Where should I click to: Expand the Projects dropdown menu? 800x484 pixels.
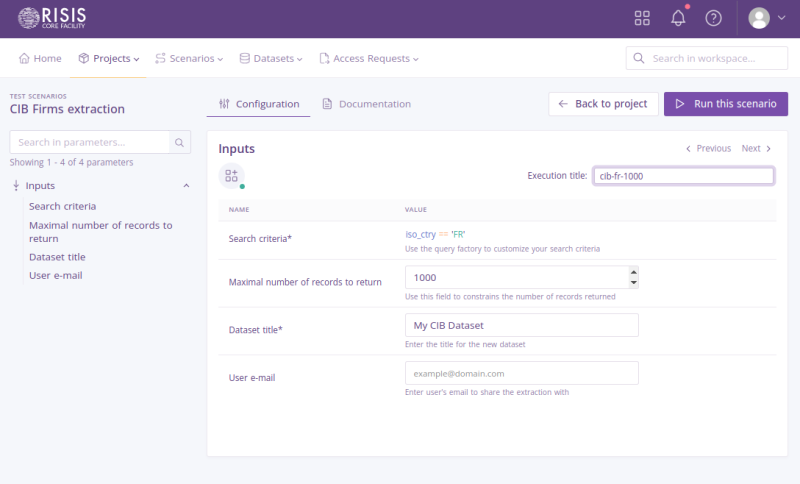109,59
